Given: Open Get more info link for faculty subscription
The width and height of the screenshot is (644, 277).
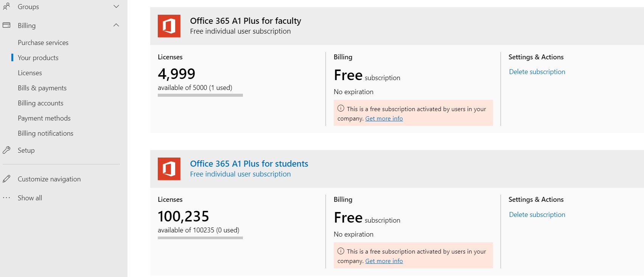Looking at the screenshot, I should tap(384, 119).
